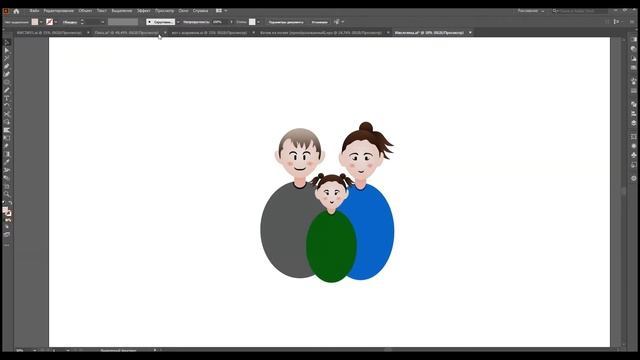Image resolution: width=640 pixels, height=360 pixels.
Task: Expand the Стиль swatch dropdown arrow
Action: coord(258,22)
